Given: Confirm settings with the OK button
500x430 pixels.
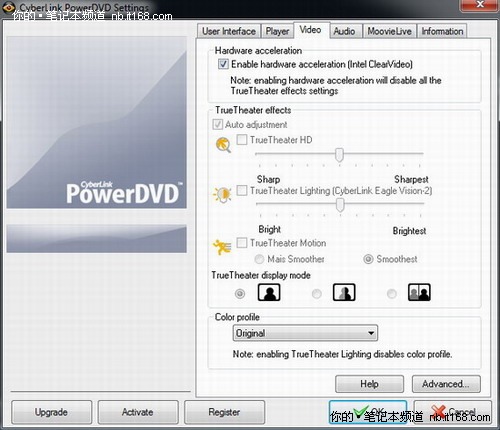Looking at the screenshot, I should tap(368, 412).
